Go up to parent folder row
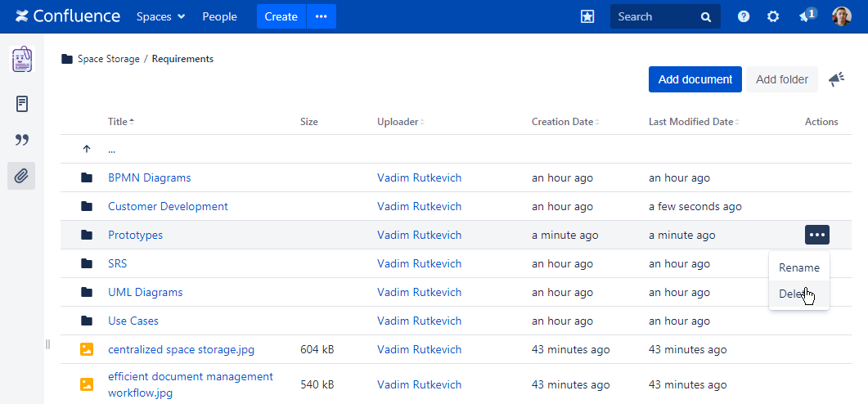This screenshot has width=868, height=404. pyautogui.click(x=112, y=150)
